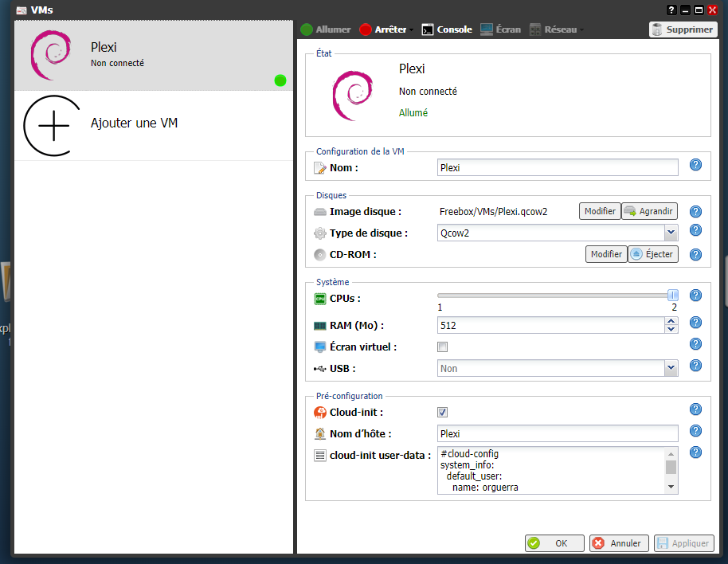Click the Debian swirl in État panel
This screenshot has width=728, height=564.
[x=352, y=95]
